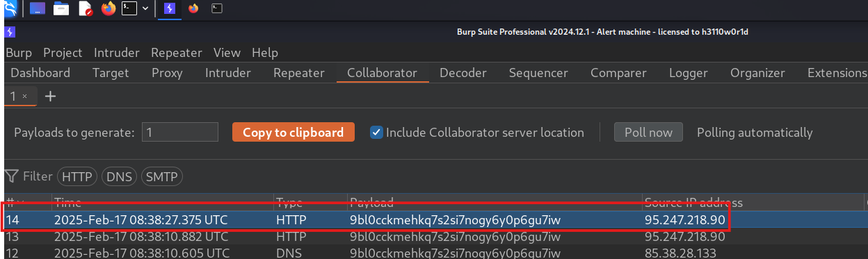This screenshot has height=259, width=868.
Task: Switch to the Intruder tool tab
Action: click(x=228, y=73)
